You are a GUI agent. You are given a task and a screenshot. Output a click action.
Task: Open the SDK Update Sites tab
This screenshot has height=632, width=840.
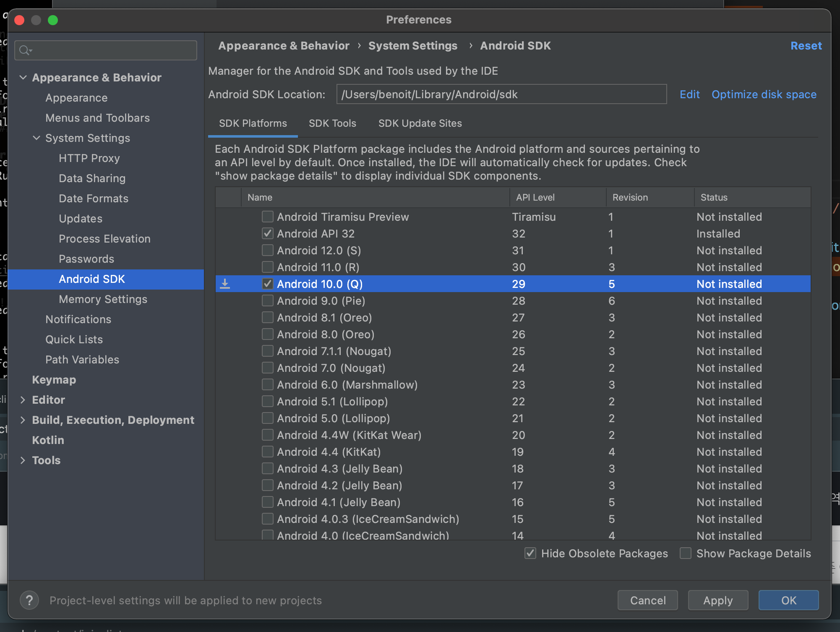(x=420, y=123)
